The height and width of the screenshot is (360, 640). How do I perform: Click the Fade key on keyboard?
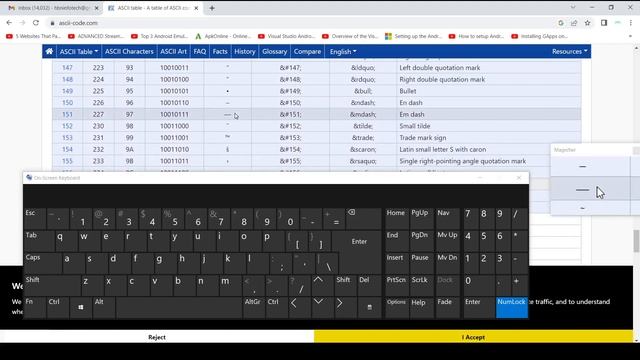point(447,307)
